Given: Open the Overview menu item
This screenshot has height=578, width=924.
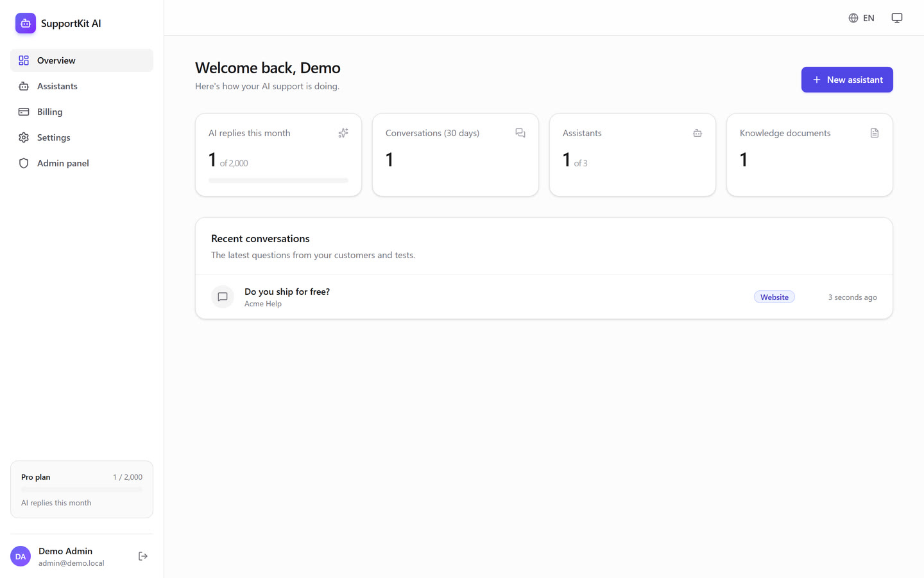Looking at the screenshot, I should 81,60.
